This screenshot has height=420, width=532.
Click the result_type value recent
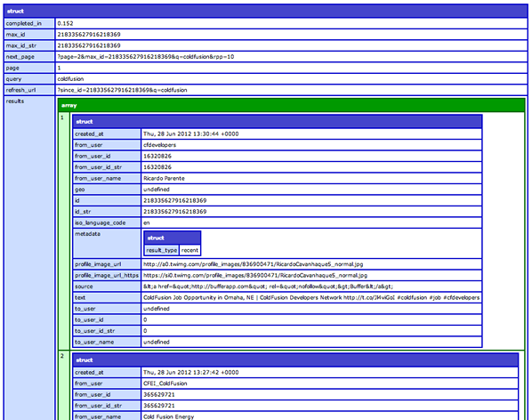coord(189,250)
